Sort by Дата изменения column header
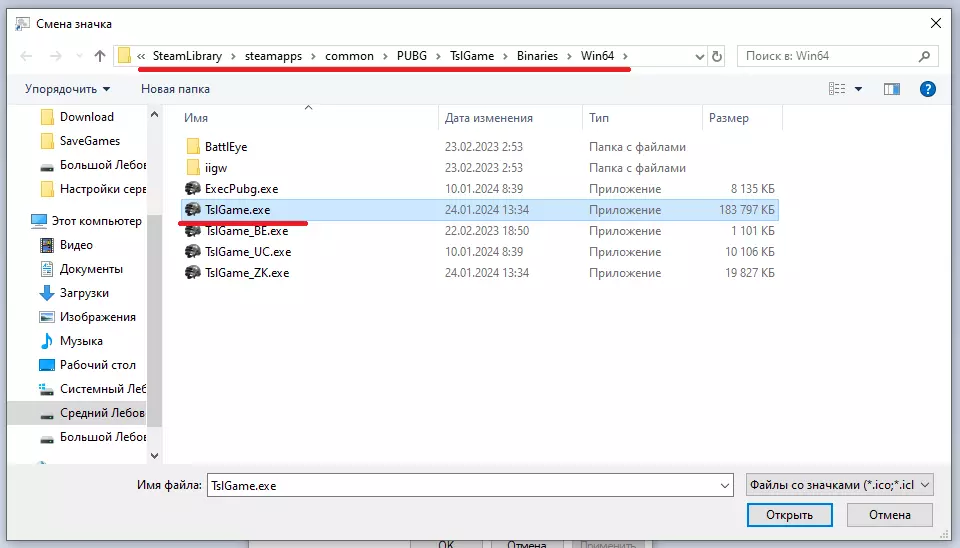 coord(489,118)
